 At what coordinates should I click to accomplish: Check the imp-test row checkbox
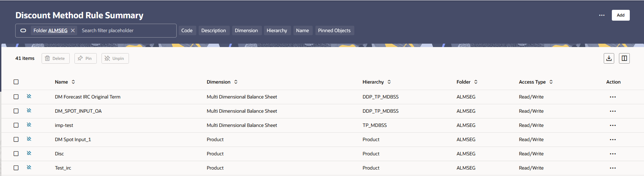16,125
